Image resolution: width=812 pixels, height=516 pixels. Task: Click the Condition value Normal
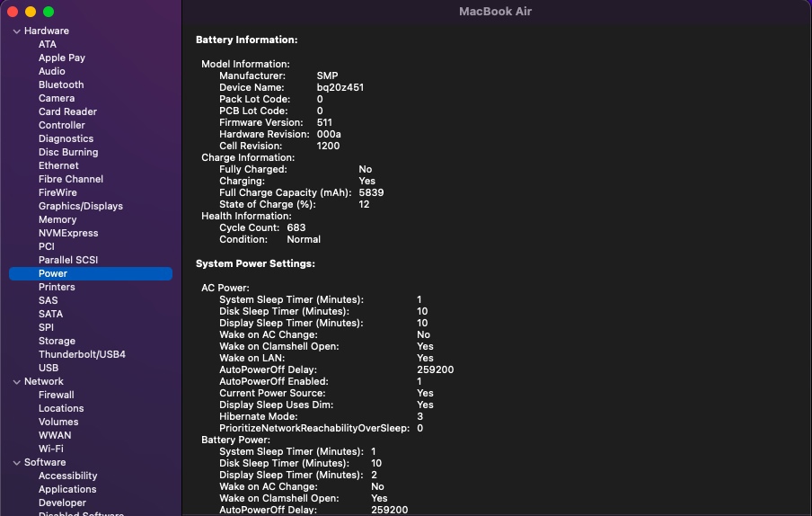304,239
